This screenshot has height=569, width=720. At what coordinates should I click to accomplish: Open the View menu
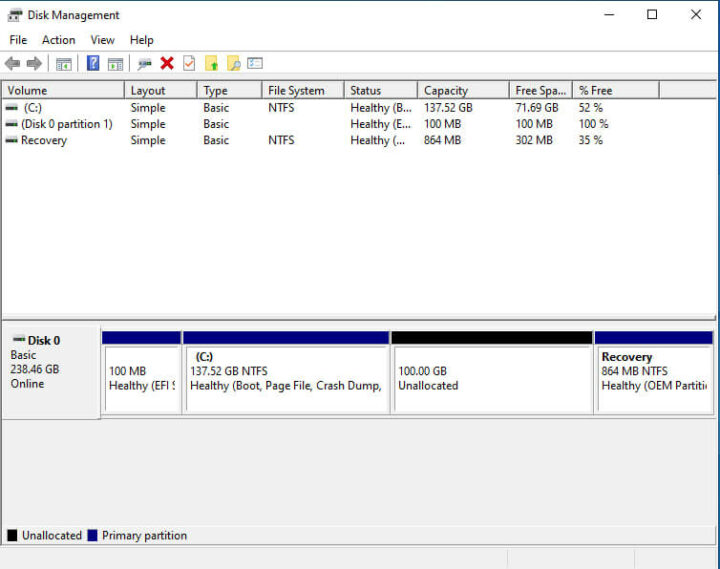(x=102, y=40)
